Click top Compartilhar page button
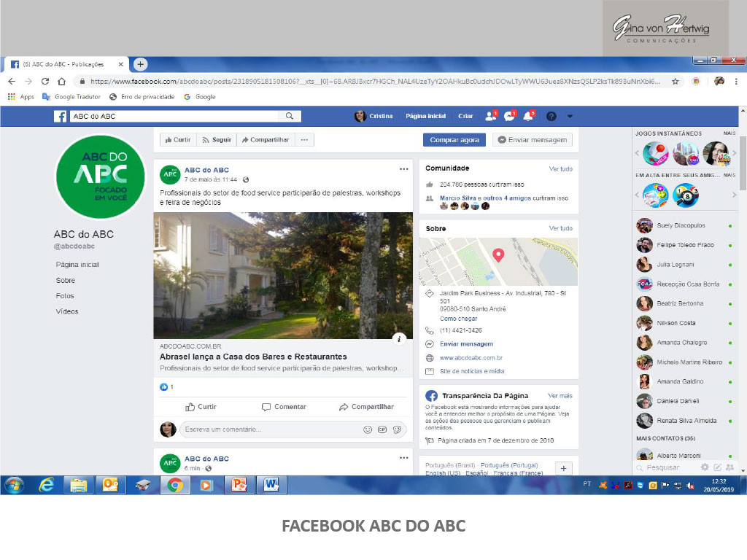Image resolution: width=747 pixels, height=560 pixels. click(266, 140)
